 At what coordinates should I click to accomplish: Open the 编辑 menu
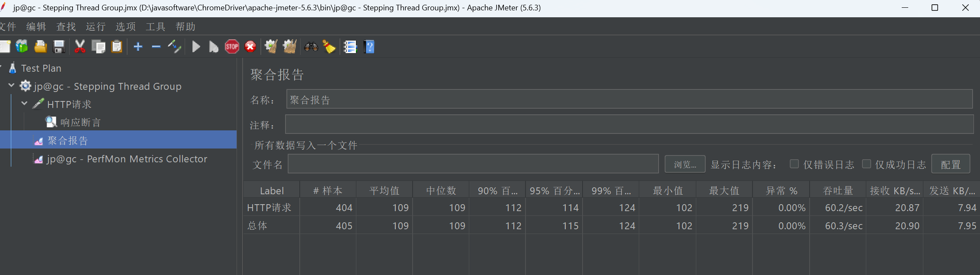(36, 27)
